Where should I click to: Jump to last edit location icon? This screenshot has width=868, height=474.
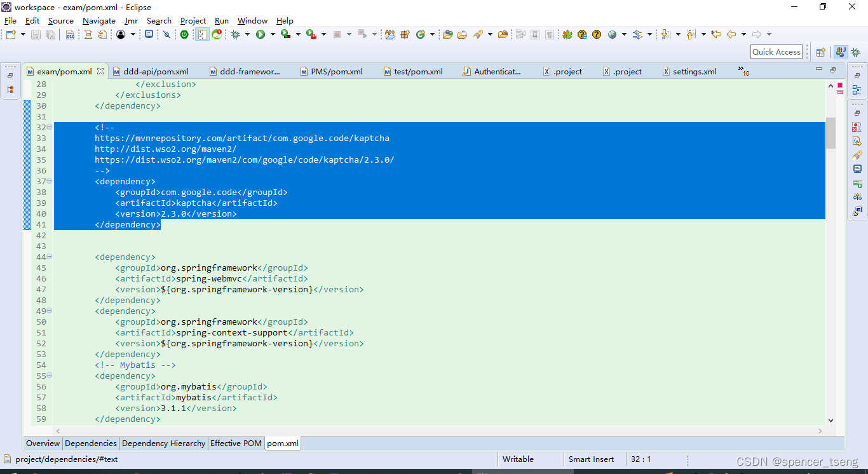coord(716,34)
